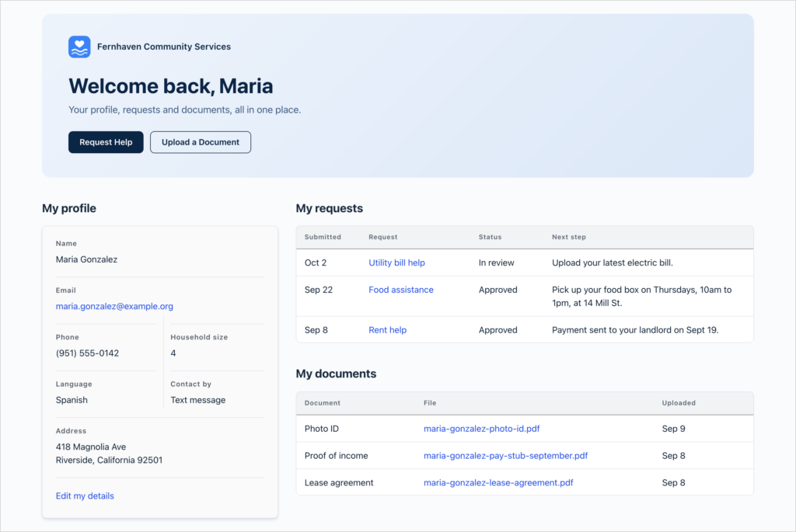This screenshot has height=532, width=796.
Task: Open maria-gonzalez-lease-agreement.pdf file
Action: tap(498, 482)
